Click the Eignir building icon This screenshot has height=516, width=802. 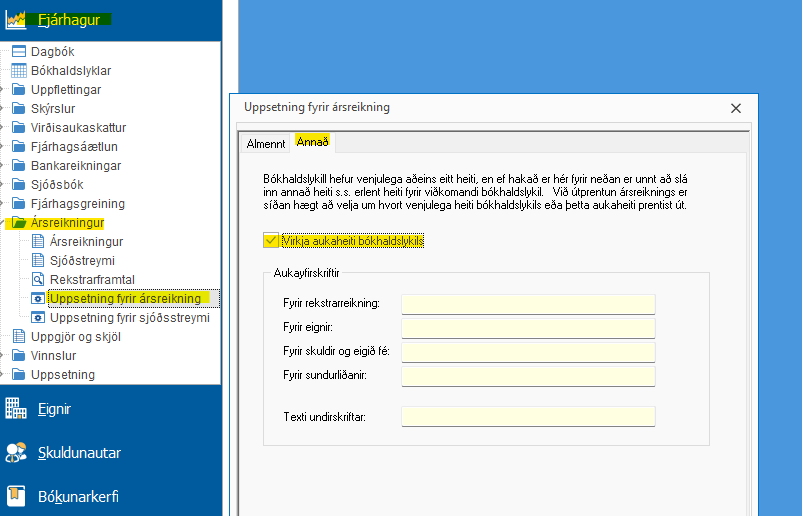[x=16, y=408]
